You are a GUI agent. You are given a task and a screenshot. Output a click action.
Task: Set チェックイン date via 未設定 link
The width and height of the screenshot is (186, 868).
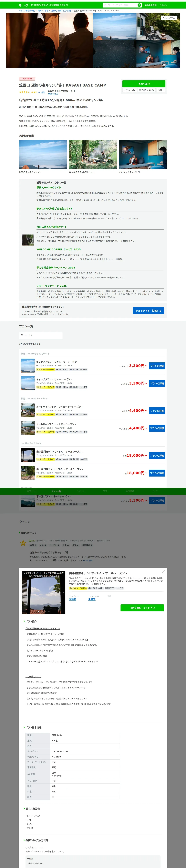pos(73,599)
